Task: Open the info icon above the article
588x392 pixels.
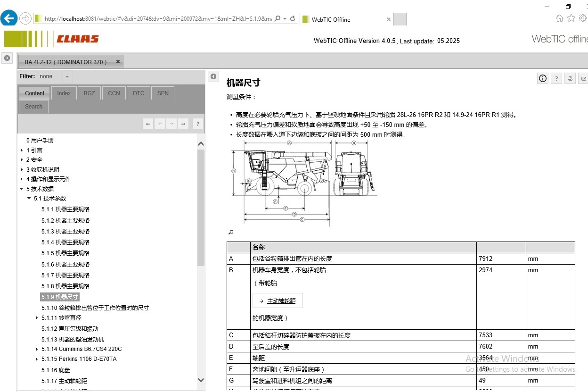Action: 542,78
